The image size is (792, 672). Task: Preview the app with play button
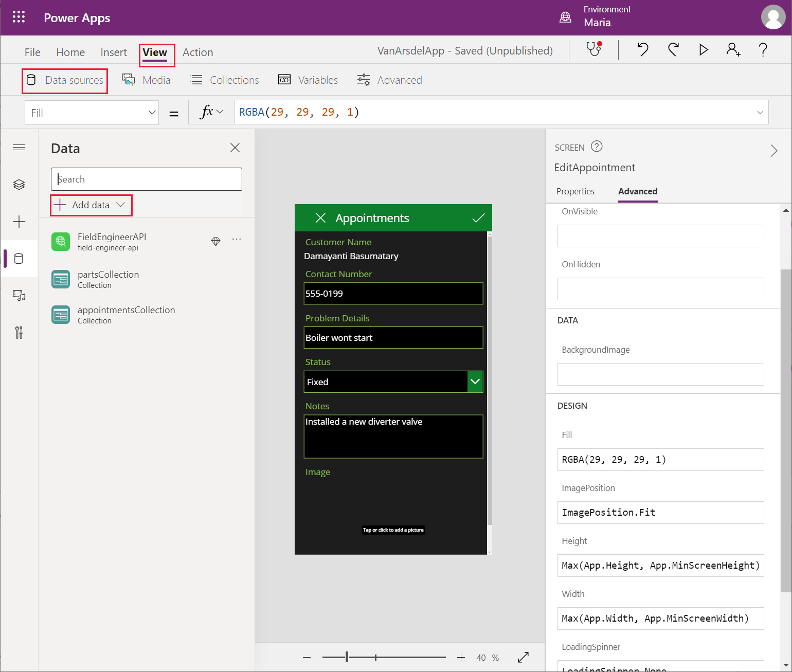click(704, 49)
